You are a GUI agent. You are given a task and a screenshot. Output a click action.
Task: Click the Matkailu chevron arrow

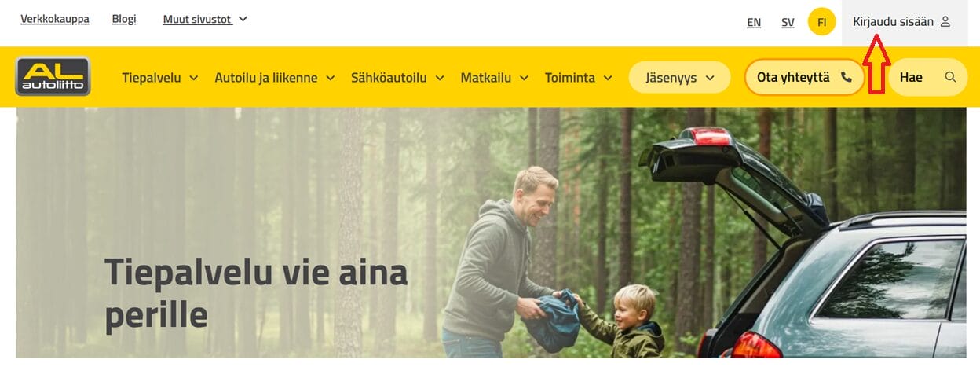point(525,78)
